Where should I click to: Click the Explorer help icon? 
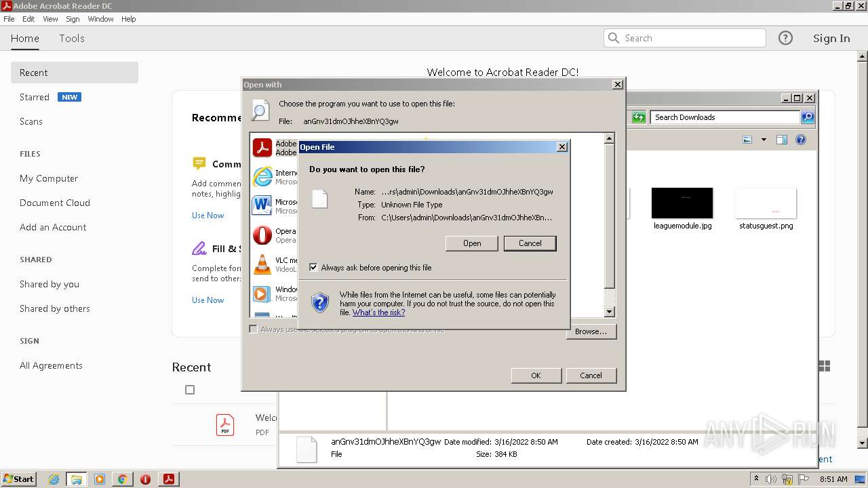(x=801, y=140)
